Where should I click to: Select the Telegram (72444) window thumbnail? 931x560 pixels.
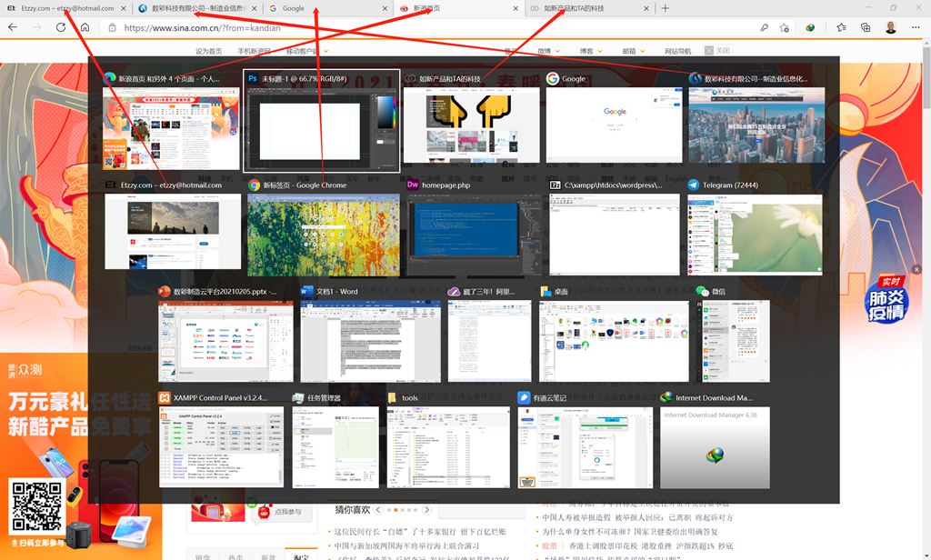tap(756, 234)
